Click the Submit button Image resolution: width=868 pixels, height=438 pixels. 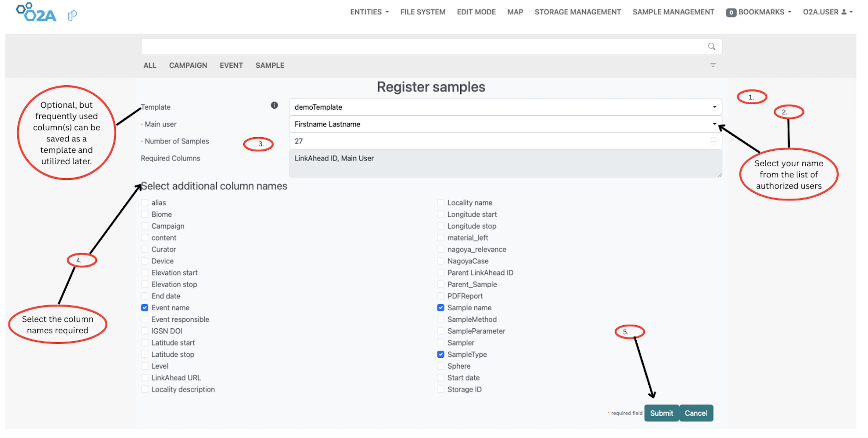[x=661, y=413]
